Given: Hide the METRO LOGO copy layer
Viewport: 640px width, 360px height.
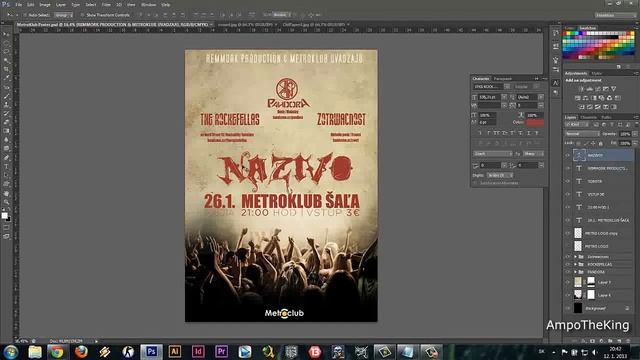Looking at the screenshot, I should [568, 233].
